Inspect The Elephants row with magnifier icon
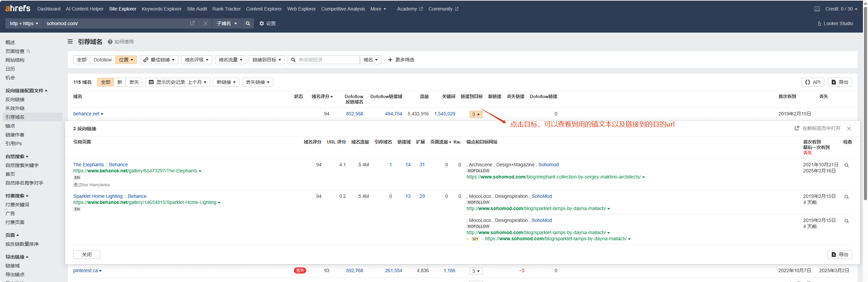 (x=847, y=165)
